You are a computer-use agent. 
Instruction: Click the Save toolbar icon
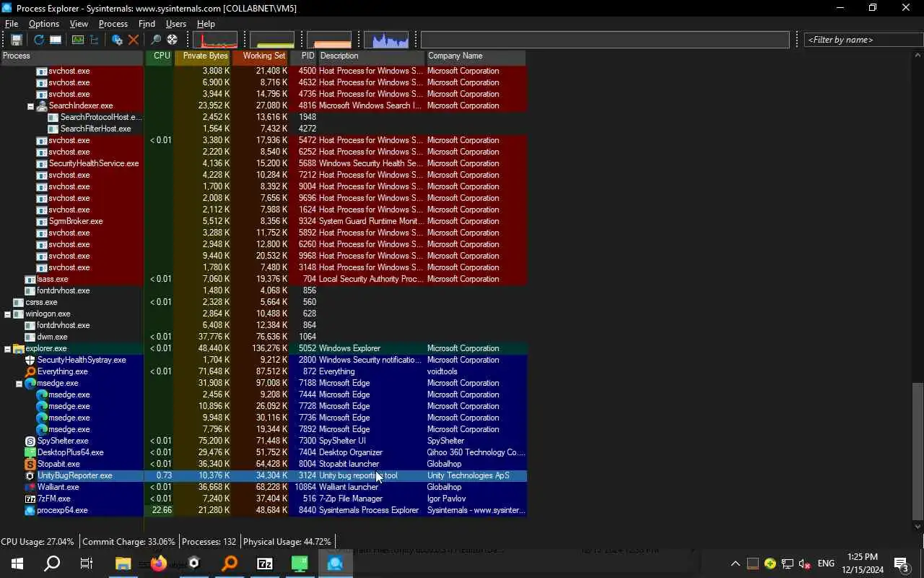coord(16,40)
